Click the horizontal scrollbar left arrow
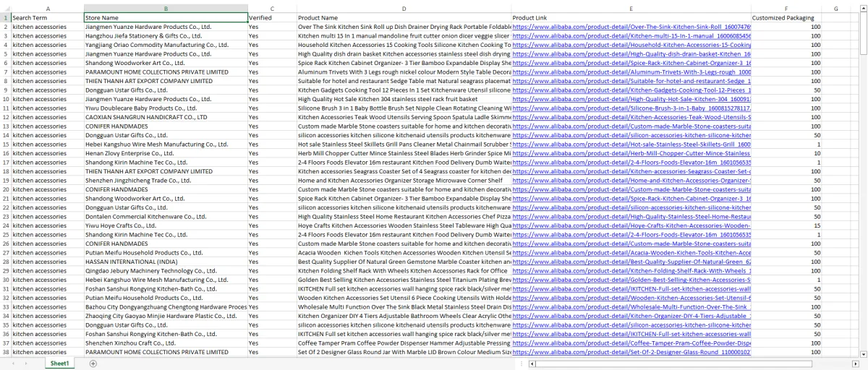868x370 pixels. (533, 363)
